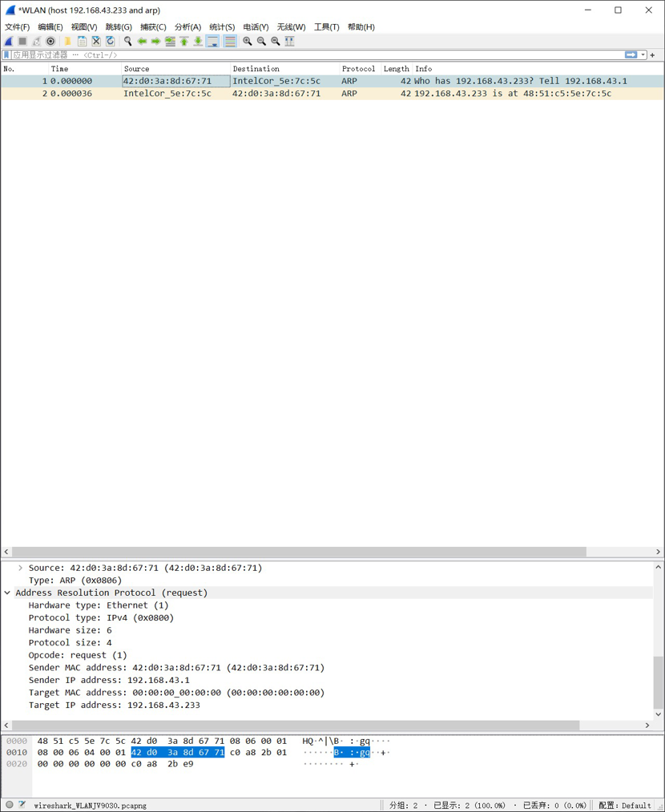Image resolution: width=665 pixels, height=812 pixels.
Task: Sort packets by the Source column header
Action: tap(175, 69)
